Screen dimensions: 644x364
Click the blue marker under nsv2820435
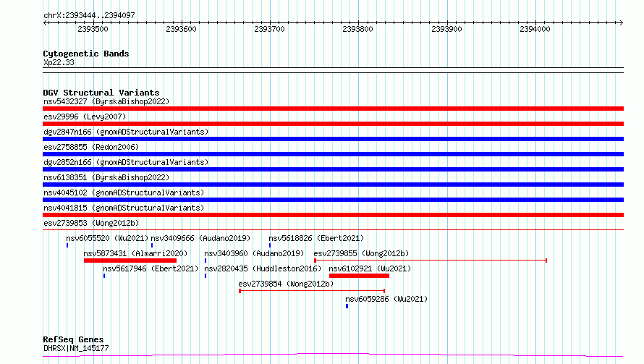[206, 276]
